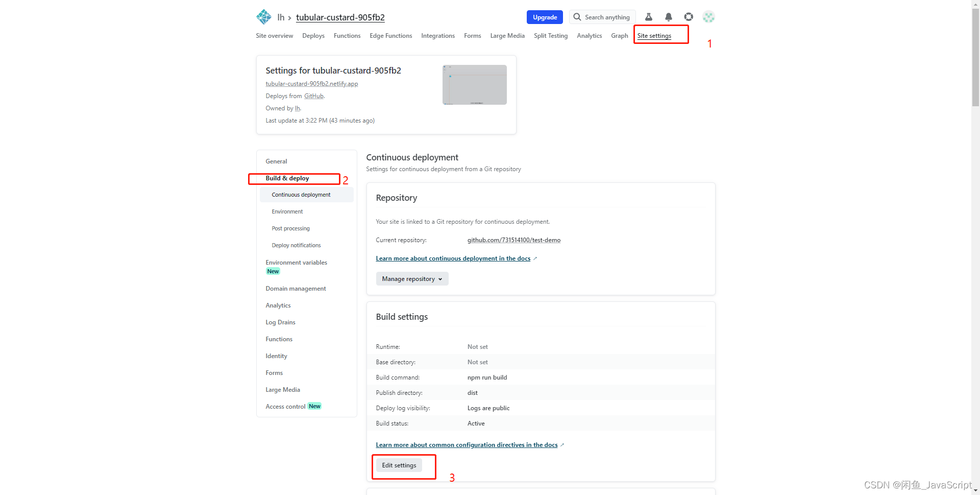Click the npm run build value
This screenshot has height=495, width=980.
tap(487, 378)
